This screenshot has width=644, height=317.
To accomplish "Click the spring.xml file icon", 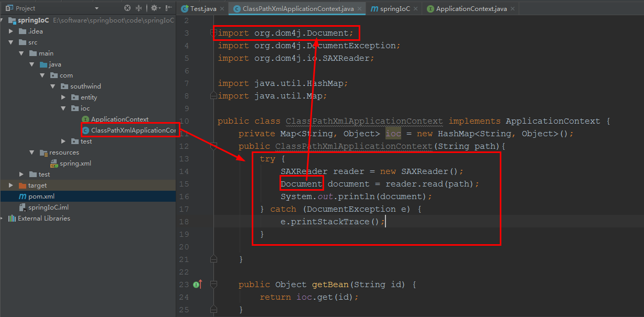I will click(x=53, y=163).
